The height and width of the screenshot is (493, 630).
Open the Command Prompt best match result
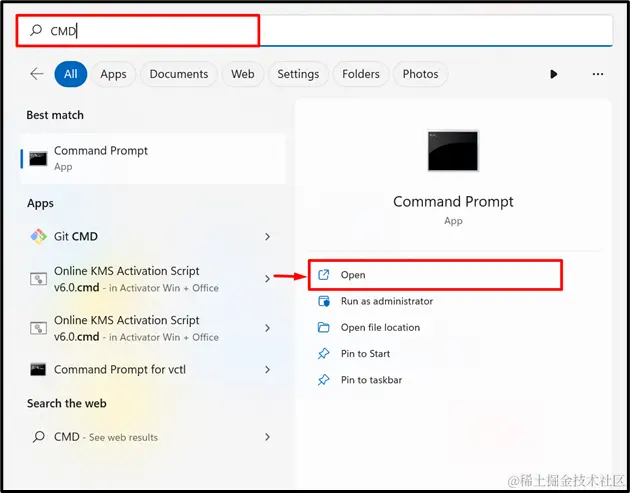(153, 159)
